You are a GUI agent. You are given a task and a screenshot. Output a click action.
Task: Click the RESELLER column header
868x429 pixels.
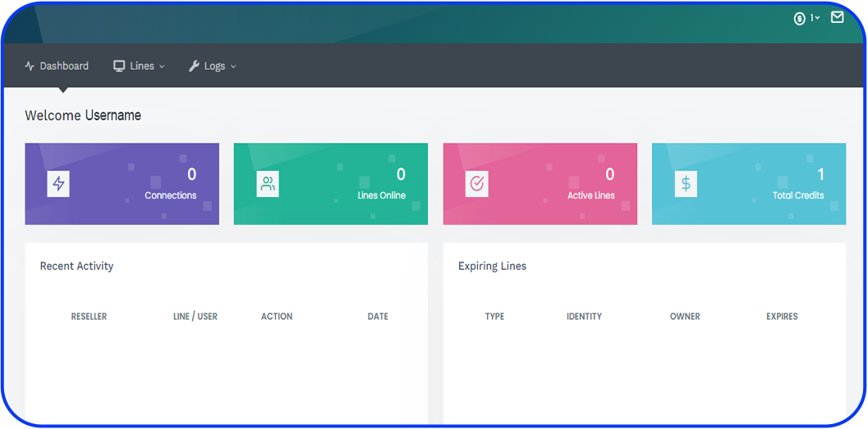pyautogui.click(x=89, y=317)
